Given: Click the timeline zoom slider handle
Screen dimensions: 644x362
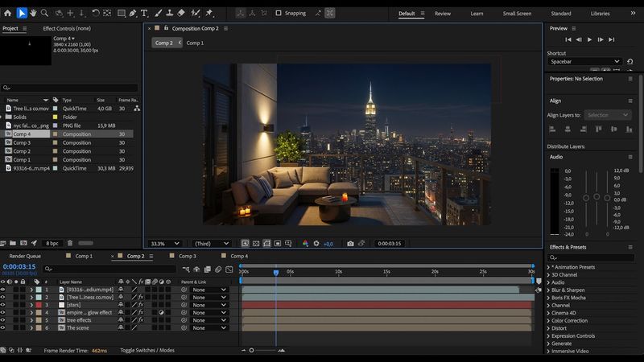Looking at the screenshot, I should coord(251,350).
